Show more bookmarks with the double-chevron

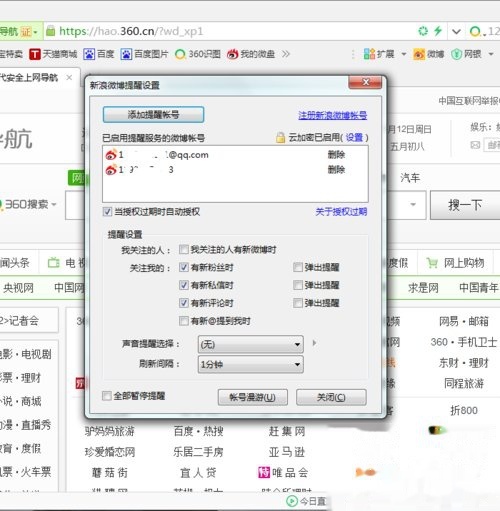click(x=286, y=54)
